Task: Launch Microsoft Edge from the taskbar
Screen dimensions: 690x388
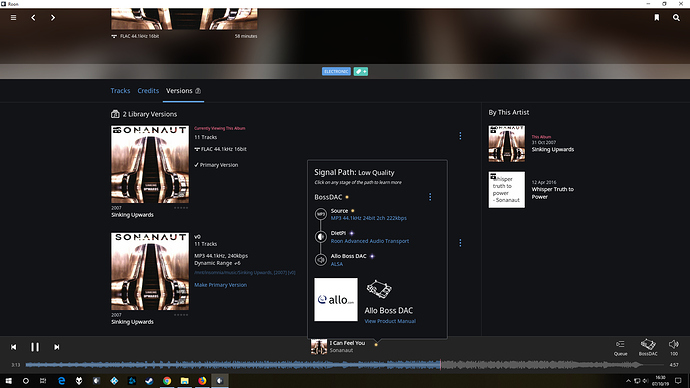Action: 61,381
